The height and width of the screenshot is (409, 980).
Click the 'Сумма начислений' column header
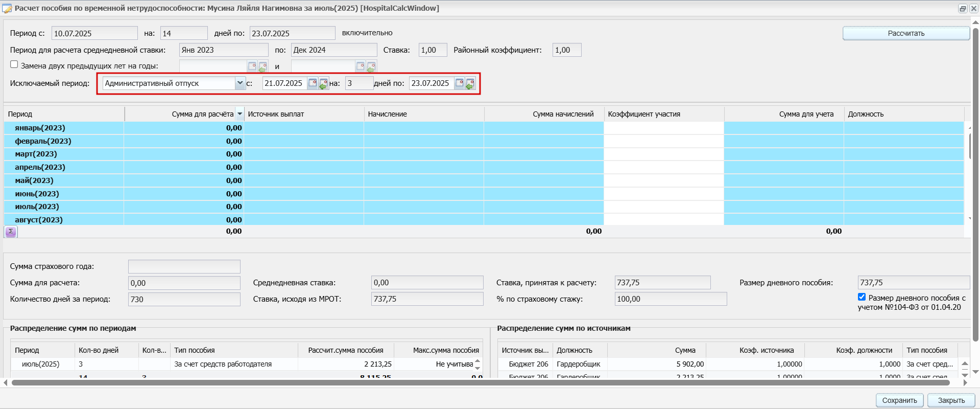click(544, 114)
